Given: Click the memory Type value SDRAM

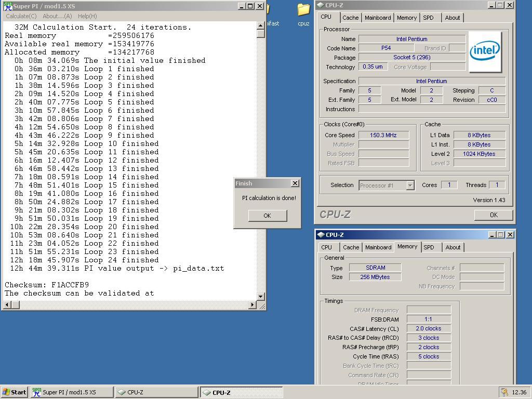Looking at the screenshot, I should pyautogui.click(x=375, y=268).
